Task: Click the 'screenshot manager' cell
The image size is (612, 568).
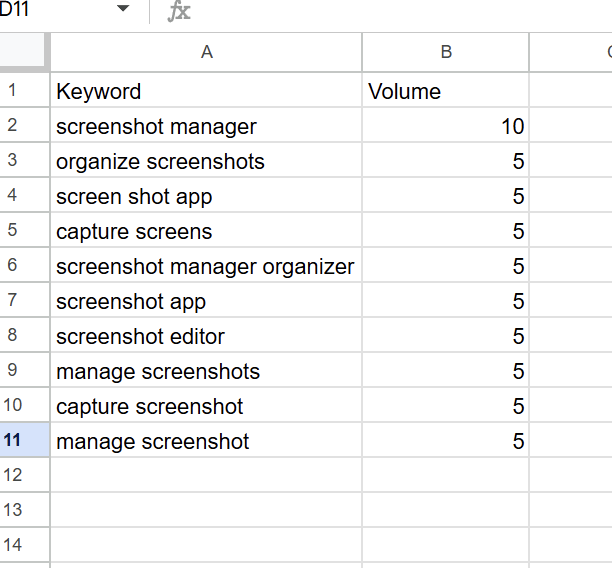Action: (x=206, y=127)
